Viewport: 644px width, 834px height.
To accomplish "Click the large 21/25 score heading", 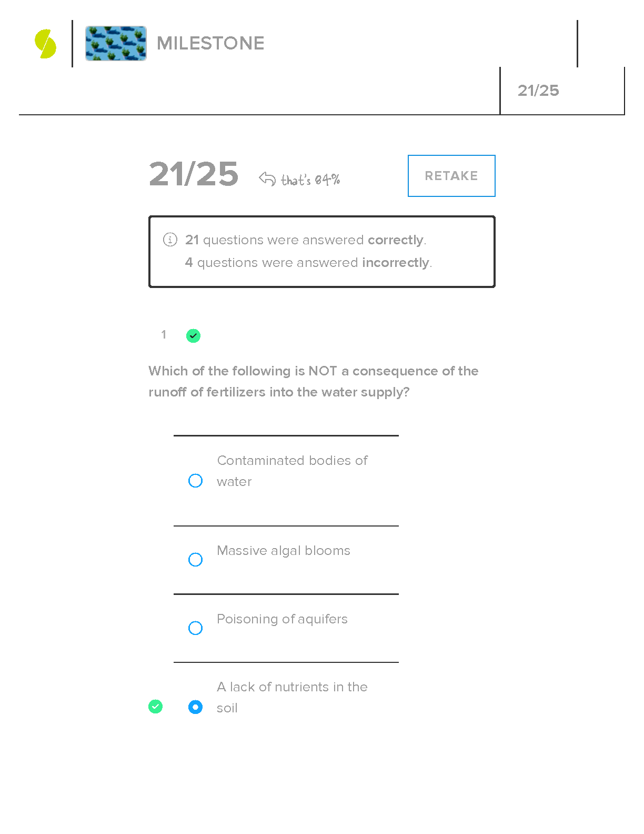I will 194,174.
